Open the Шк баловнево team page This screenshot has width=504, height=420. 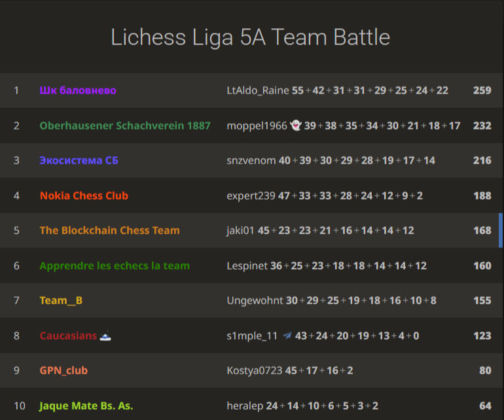[x=78, y=90]
